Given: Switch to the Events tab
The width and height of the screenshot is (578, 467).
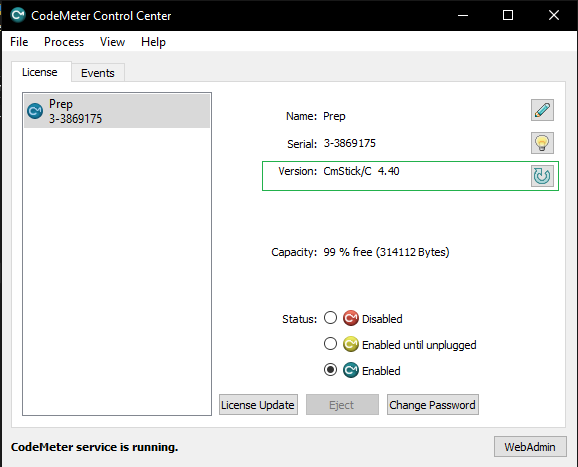Looking at the screenshot, I should [x=98, y=73].
